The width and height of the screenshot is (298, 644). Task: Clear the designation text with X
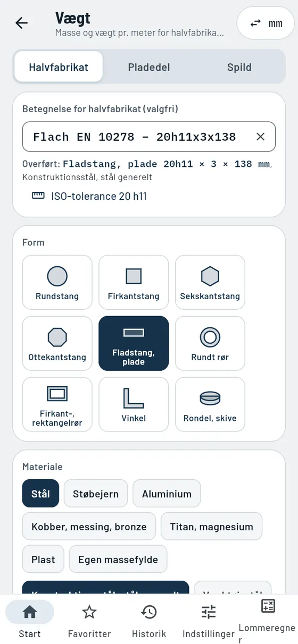click(260, 137)
